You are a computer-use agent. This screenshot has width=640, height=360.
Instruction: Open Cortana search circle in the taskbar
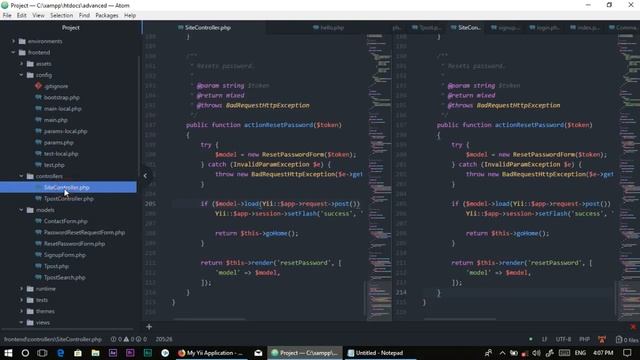[25, 353]
